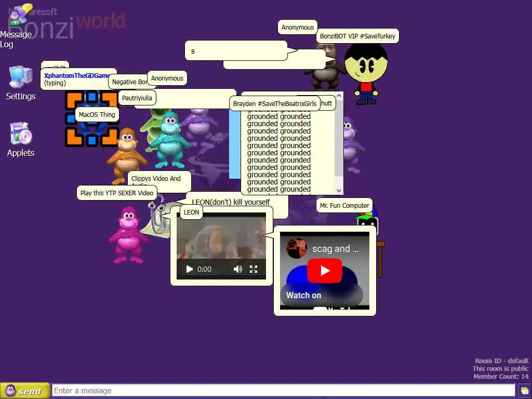Click the LEON video 0:00 time display
The image size is (532, 399).
pyautogui.click(x=204, y=269)
